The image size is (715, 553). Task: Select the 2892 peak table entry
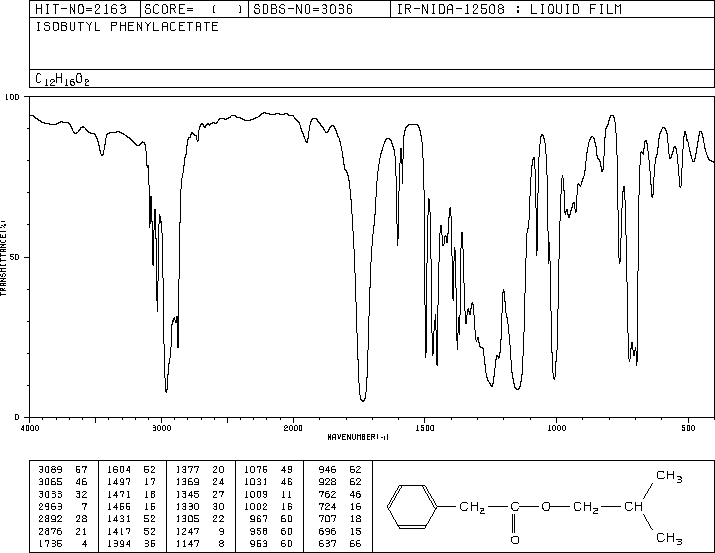pos(63,519)
